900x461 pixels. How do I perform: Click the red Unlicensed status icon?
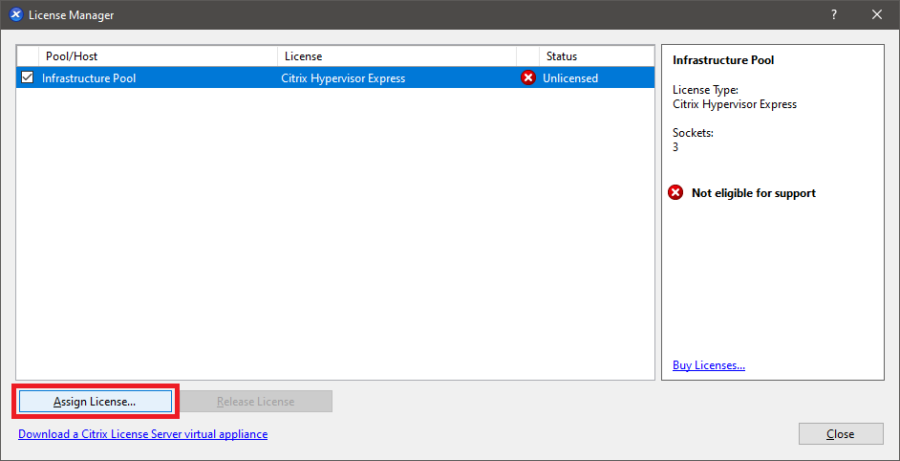(528, 78)
